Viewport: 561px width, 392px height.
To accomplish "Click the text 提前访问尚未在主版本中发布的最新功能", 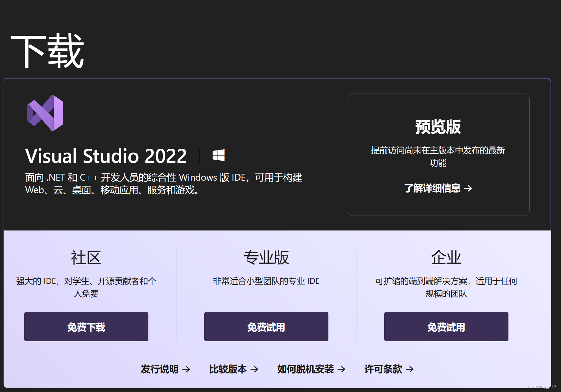I will (438, 156).
